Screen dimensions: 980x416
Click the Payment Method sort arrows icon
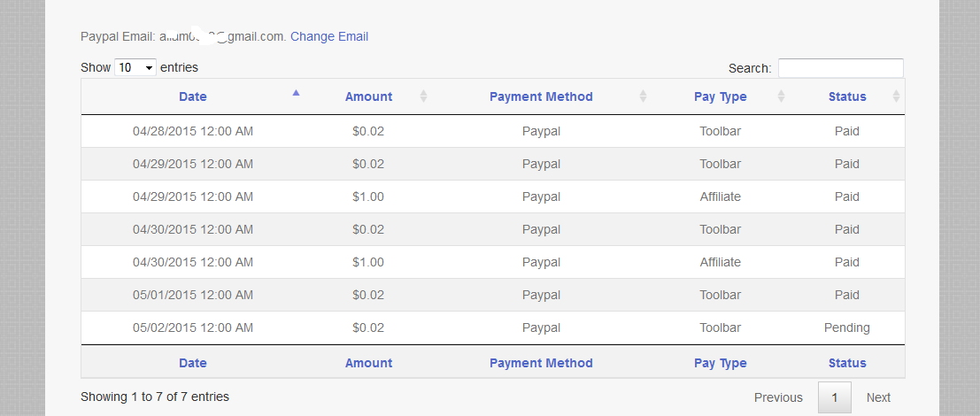point(643,96)
